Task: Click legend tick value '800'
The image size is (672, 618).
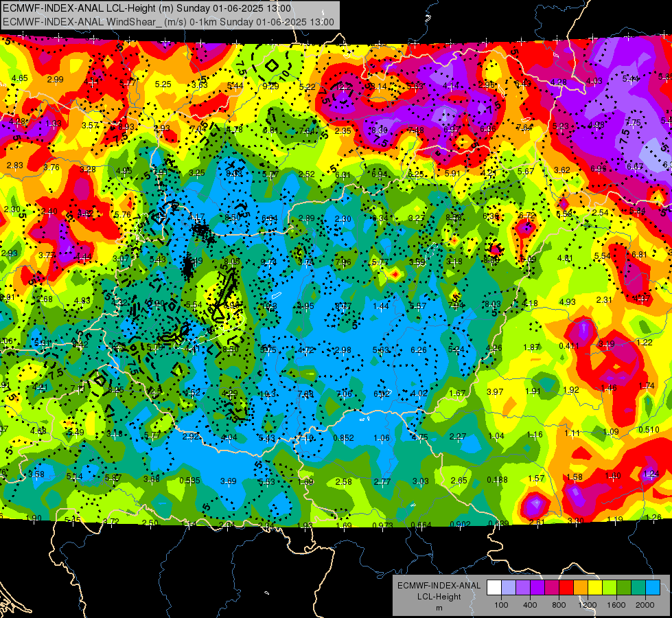Action: click(559, 605)
